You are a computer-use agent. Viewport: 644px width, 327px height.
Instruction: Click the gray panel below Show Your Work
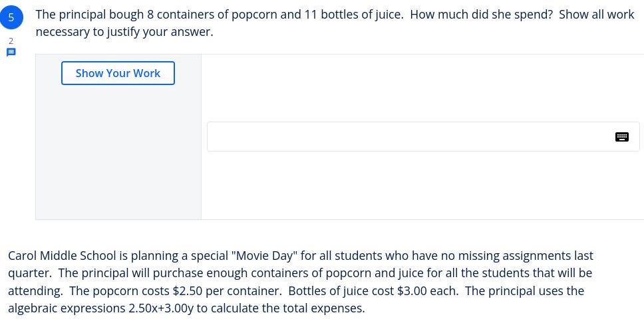click(118, 153)
